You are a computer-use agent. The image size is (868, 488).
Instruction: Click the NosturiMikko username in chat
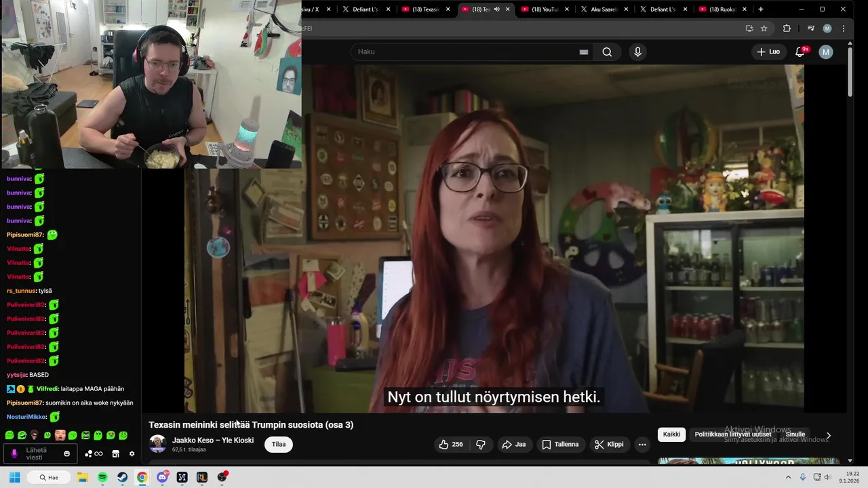[26, 417]
